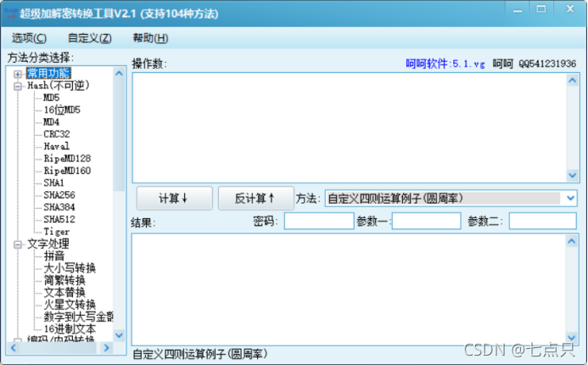Click tree horizontal scroll right arrow
The width and height of the screenshot is (588, 365).
tap(106, 348)
